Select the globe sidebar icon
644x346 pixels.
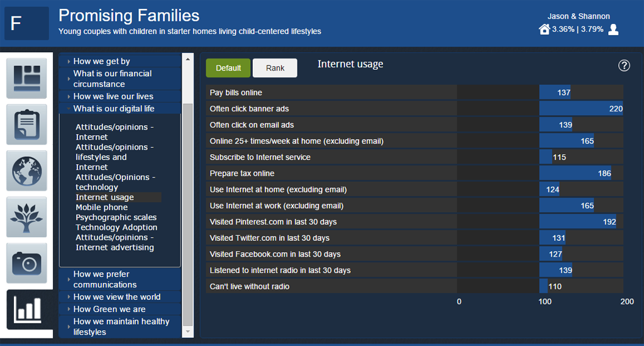coord(26,170)
